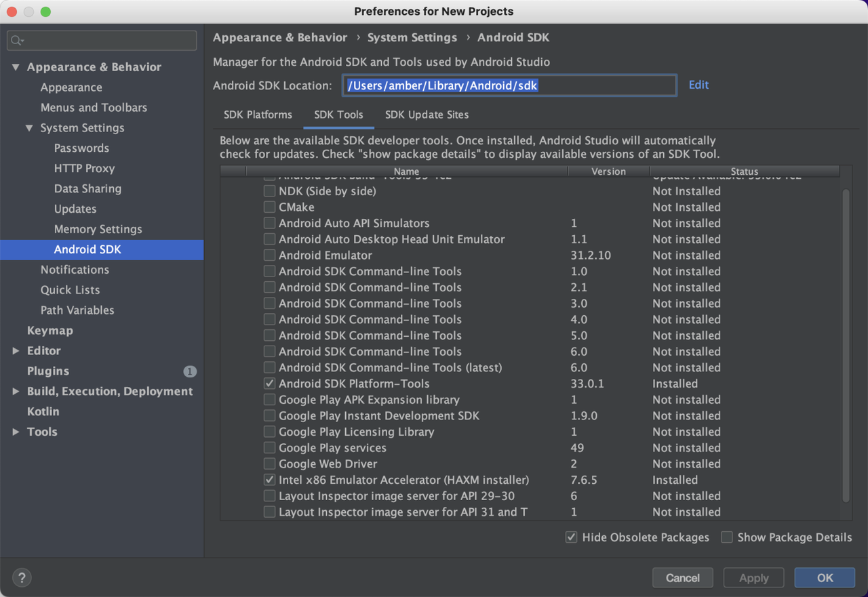This screenshot has height=597, width=868.
Task: Expand the Tools tree arrow
Action: tap(16, 432)
